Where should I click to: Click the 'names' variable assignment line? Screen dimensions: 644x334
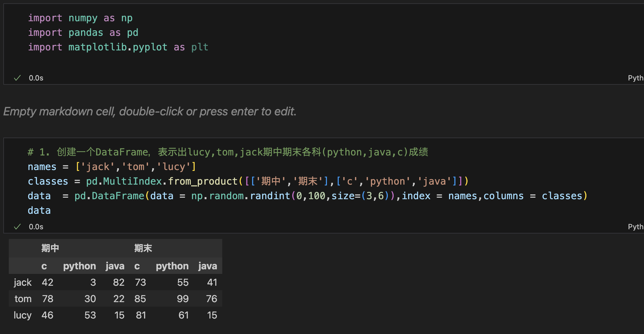[112, 166]
